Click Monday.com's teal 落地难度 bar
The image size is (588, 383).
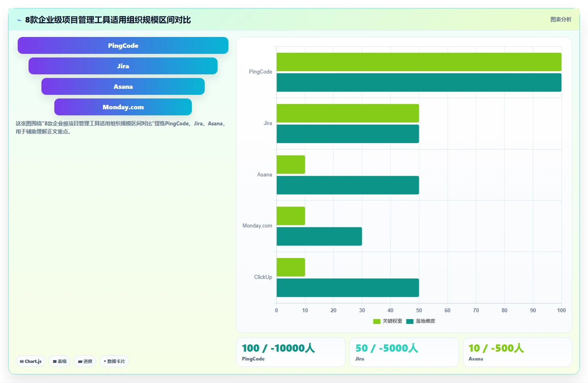tap(319, 236)
